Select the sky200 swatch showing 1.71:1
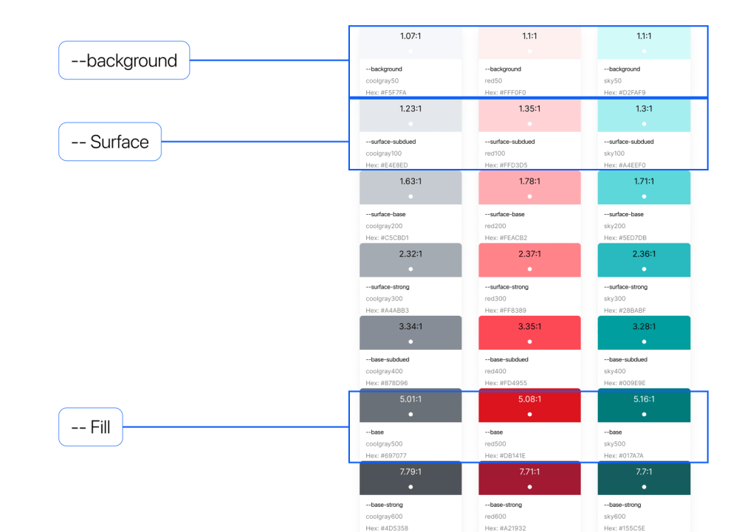The height and width of the screenshot is (532, 756). (644, 188)
